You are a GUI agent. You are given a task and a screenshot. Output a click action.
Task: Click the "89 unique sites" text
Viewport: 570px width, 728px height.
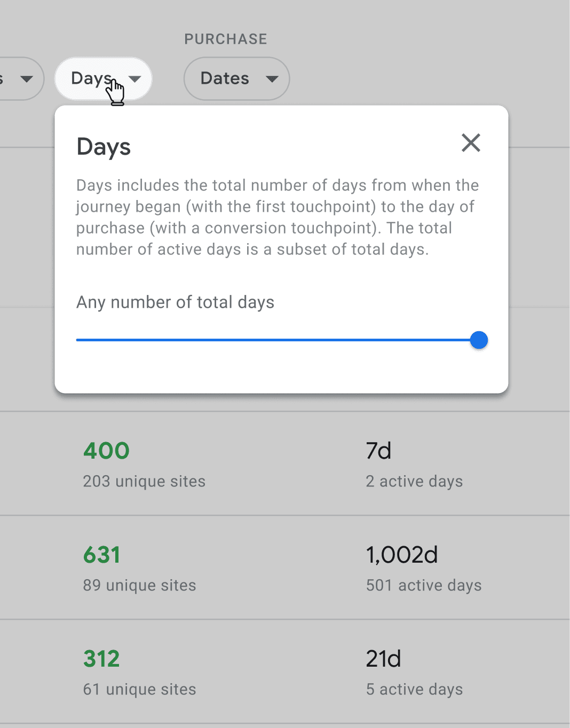point(139,585)
